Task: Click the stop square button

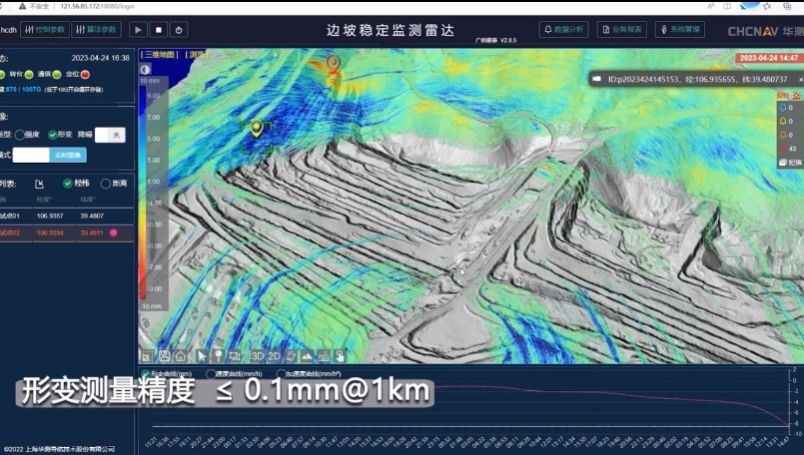Action: click(158, 30)
